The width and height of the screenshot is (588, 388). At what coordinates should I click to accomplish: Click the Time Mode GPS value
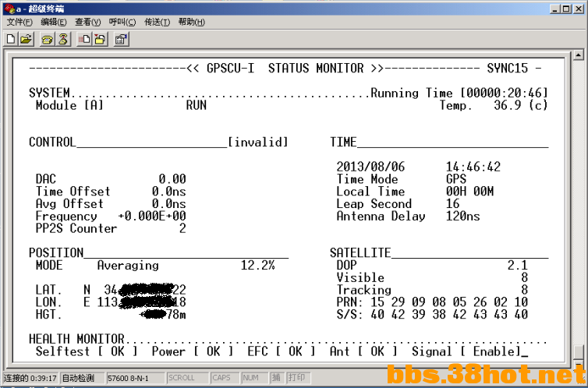pyautogui.click(x=456, y=179)
